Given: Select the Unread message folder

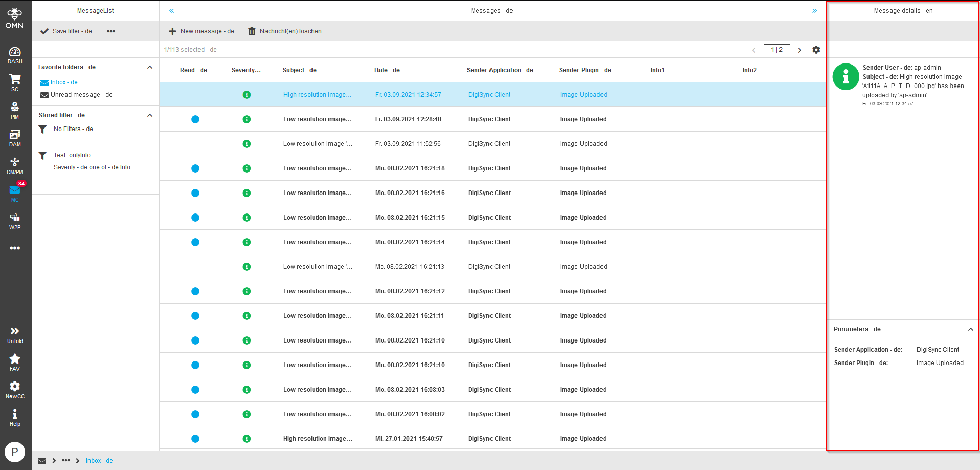Looking at the screenshot, I should (x=81, y=95).
